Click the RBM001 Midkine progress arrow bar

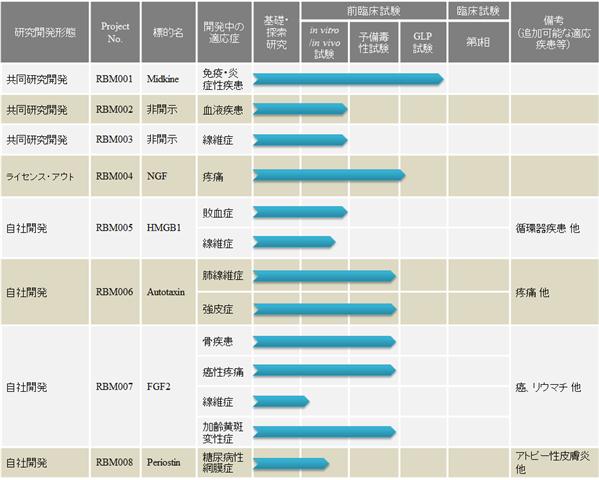click(348, 79)
